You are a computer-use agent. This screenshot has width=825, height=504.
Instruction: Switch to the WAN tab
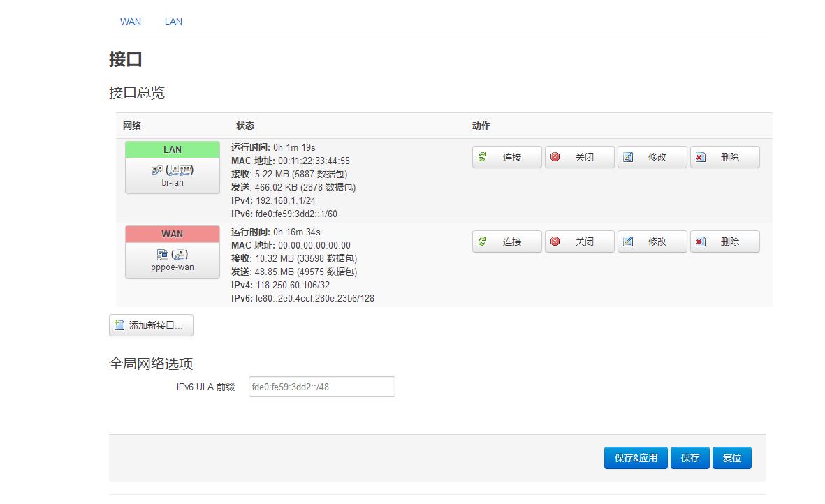point(130,22)
